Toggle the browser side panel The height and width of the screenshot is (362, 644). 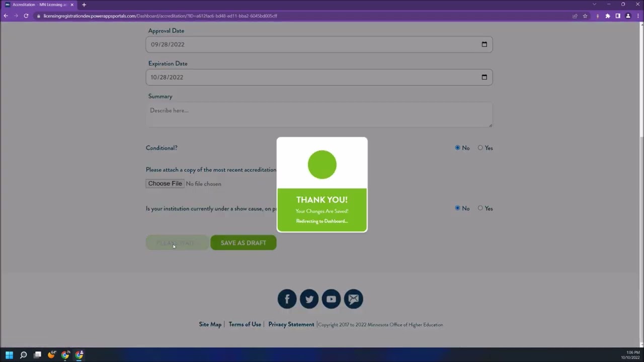618,16
